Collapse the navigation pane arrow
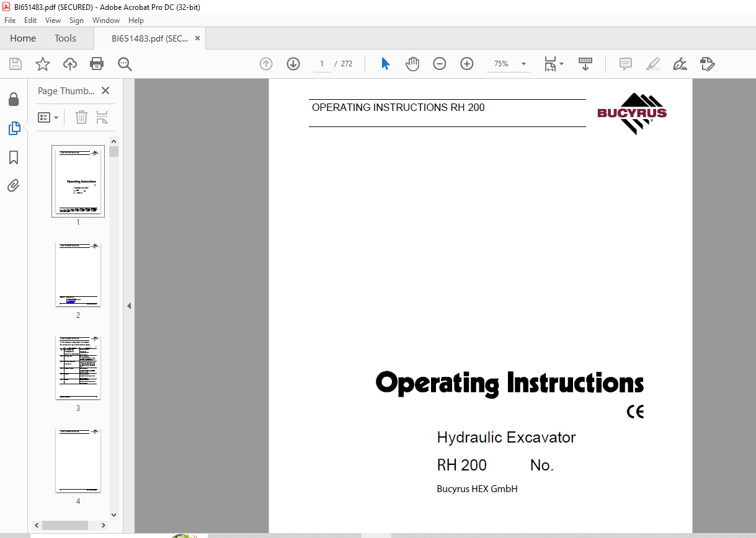The height and width of the screenshot is (538, 756). click(x=129, y=306)
